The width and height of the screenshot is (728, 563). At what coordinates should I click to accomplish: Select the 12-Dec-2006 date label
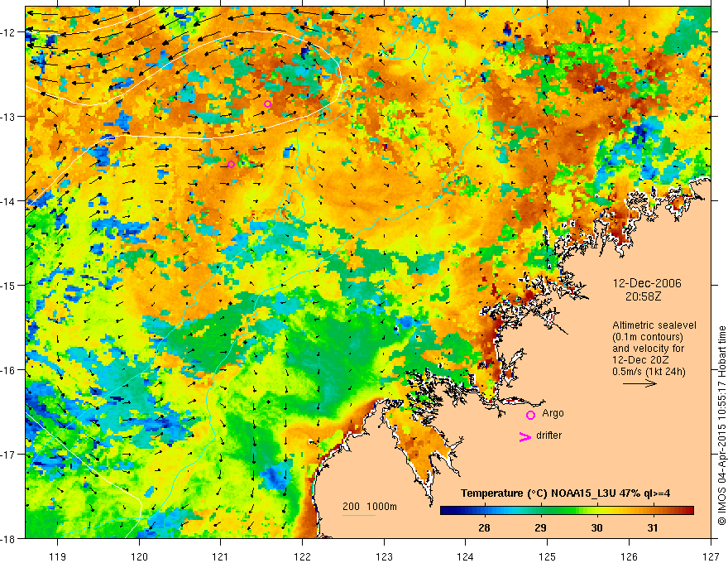click(647, 283)
